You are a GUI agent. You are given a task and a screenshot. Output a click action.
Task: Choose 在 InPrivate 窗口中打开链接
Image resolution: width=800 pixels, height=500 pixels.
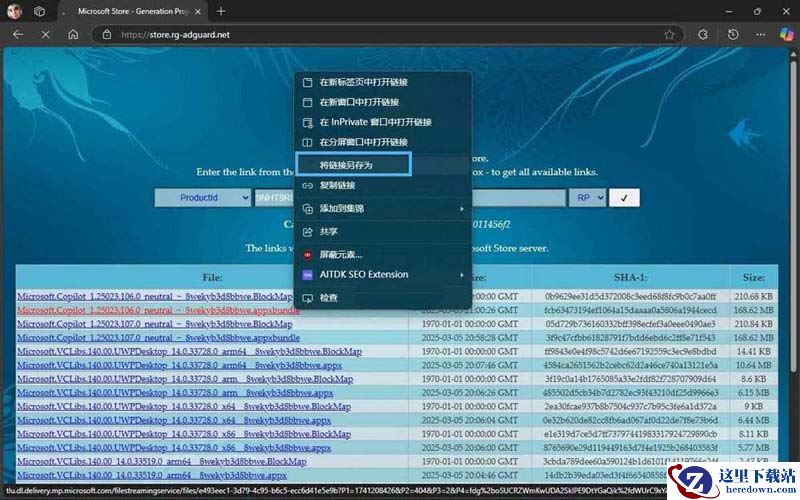pyautogui.click(x=383, y=122)
